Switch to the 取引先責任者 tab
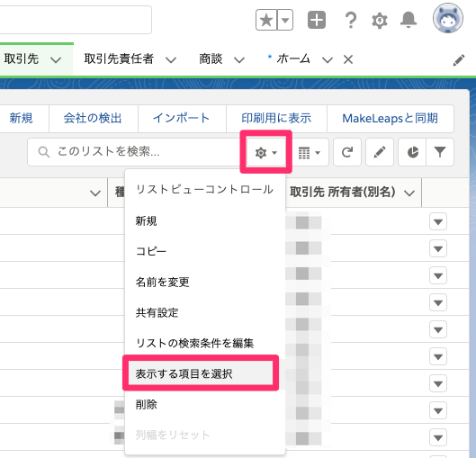The height and width of the screenshot is (458, 476). pyautogui.click(x=119, y=58)
